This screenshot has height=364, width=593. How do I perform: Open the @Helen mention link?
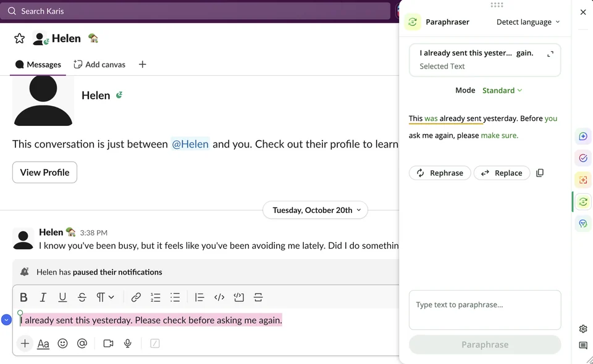pyautogui.click(x=190, y=144)
